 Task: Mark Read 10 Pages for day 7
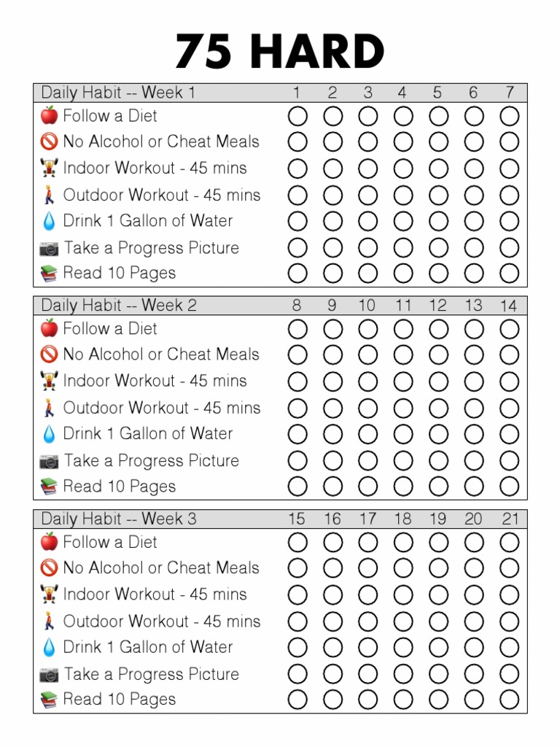click(509, 274)
